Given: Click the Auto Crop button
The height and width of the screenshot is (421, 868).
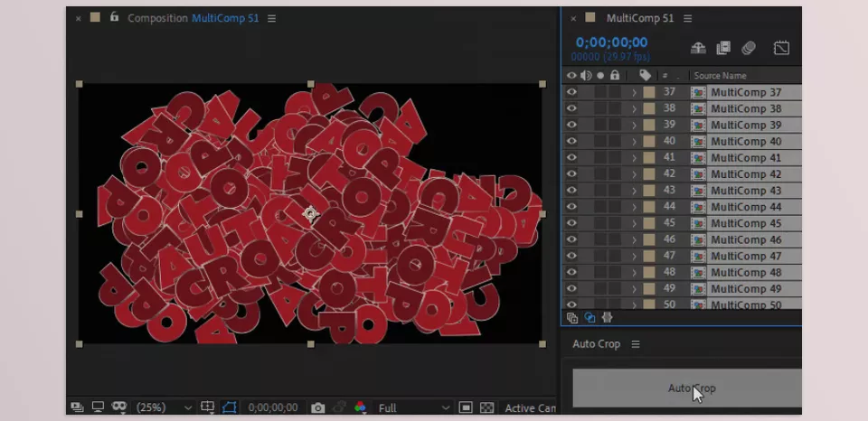Looking at the screenshot, I should (x=687, y=388).
